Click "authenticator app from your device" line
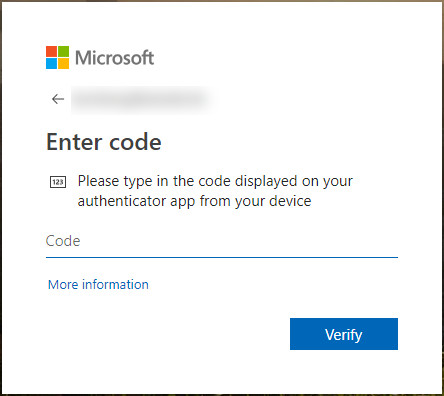This screenshot has height=396, width=444. click(x=194, y=201)
